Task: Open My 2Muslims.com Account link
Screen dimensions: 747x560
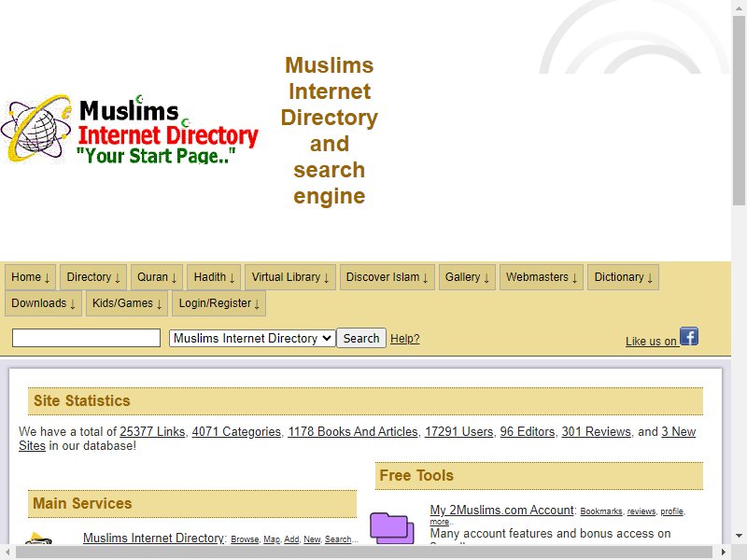Action: point(501,510)
